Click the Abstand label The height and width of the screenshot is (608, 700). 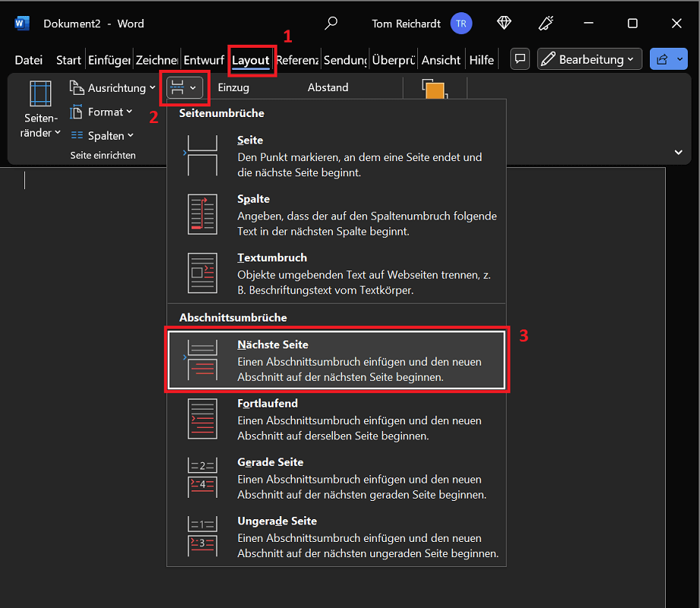328,87
